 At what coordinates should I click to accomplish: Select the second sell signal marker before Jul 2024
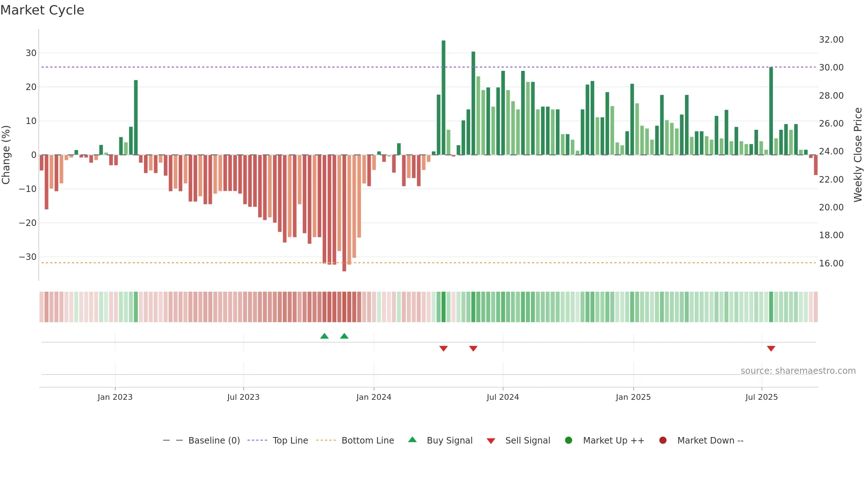[473, 348]
